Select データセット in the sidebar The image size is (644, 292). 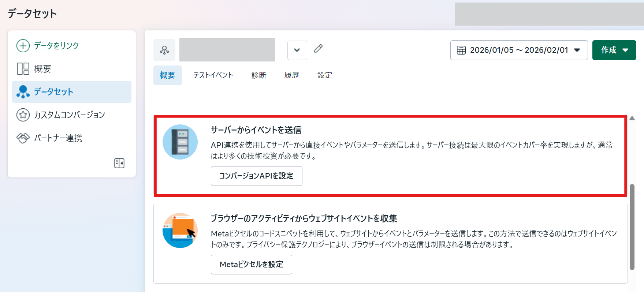click(x=53, y=92)
